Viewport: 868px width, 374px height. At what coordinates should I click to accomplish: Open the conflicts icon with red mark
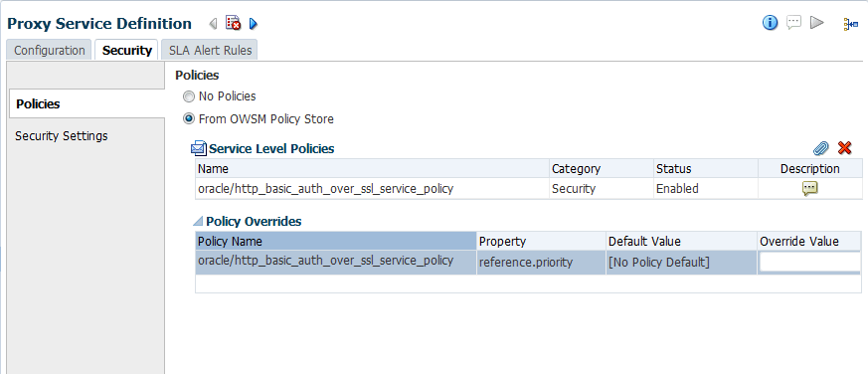(233, 23)
